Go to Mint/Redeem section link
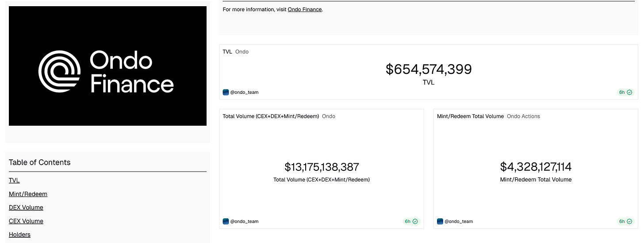This screenshot has width=644, height=243. pos(28,194)
